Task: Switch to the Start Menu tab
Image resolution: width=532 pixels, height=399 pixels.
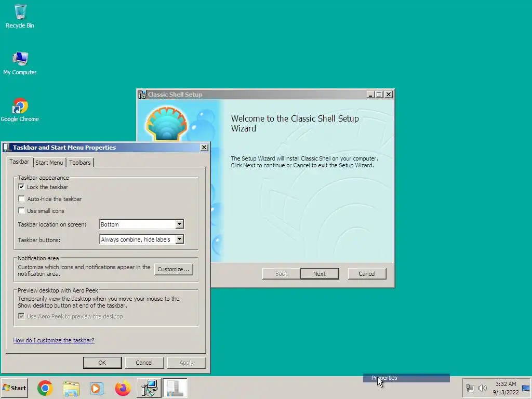Action: (49, 163)
